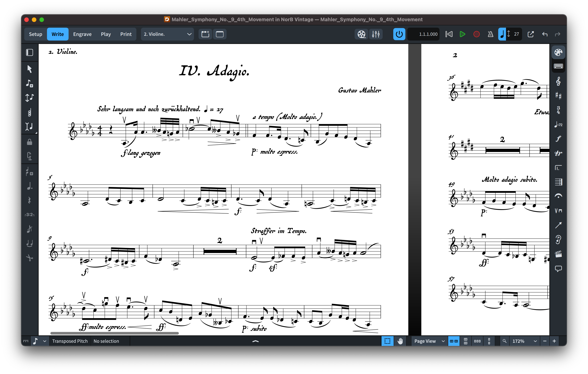The image size is (588, 374).
Task: Click show tabs icon in toolbar
Action: [205, 34]
